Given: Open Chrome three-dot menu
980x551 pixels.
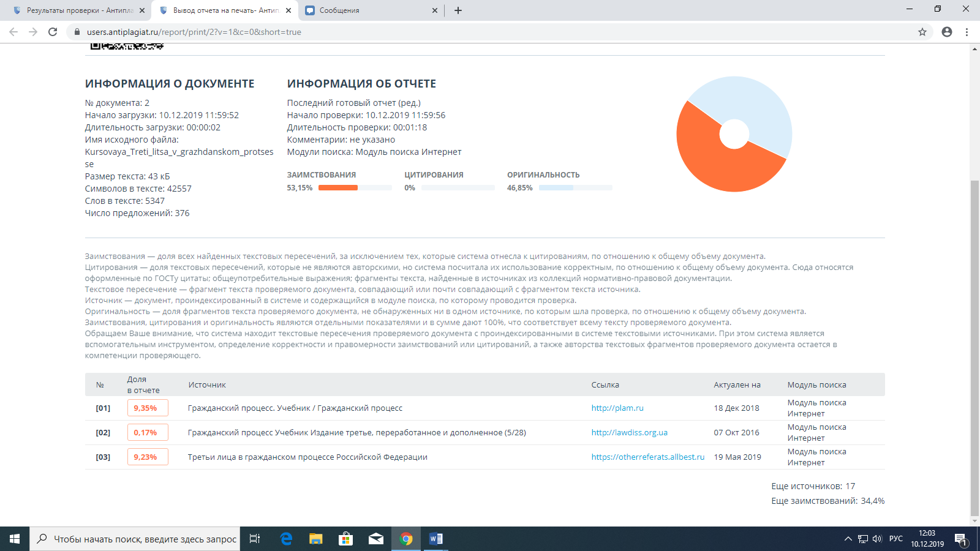Looking at the screenshot, I should (x=967, y=32).
